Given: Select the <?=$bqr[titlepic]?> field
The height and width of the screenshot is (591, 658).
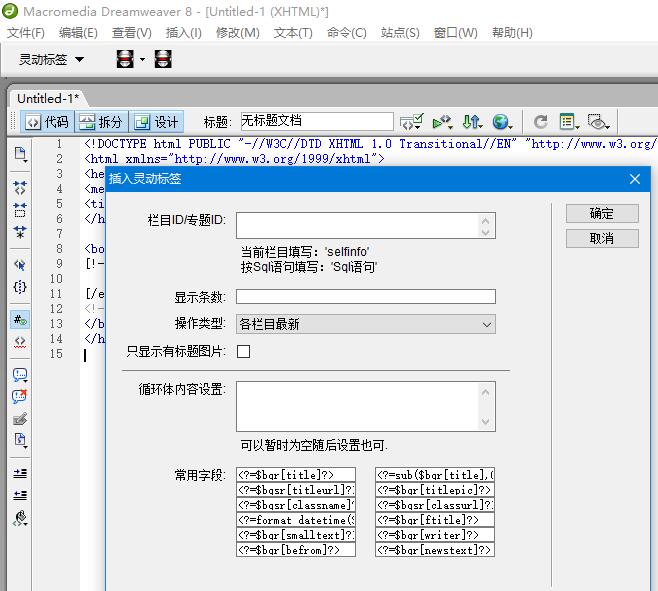Looking at the screenshot, I should pyautogui.click(x=435, y=490).
